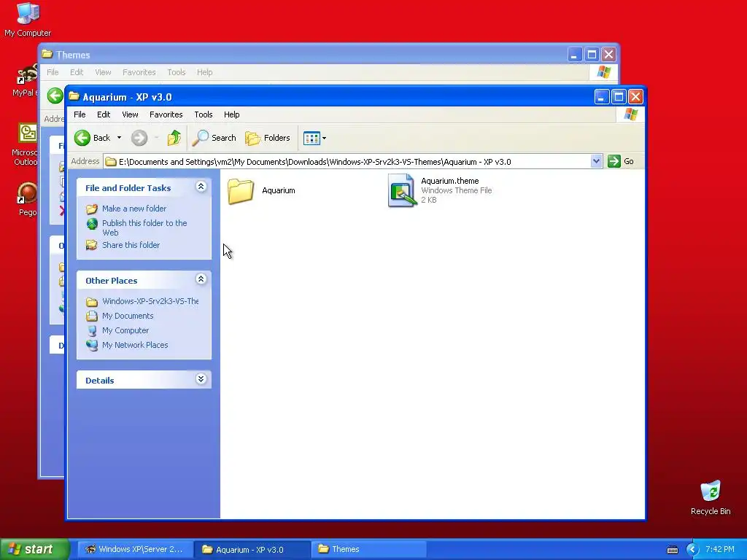This screenshot has height=560, width=747.
Task: Click the Search toolbar button
Action: [214, 138]
